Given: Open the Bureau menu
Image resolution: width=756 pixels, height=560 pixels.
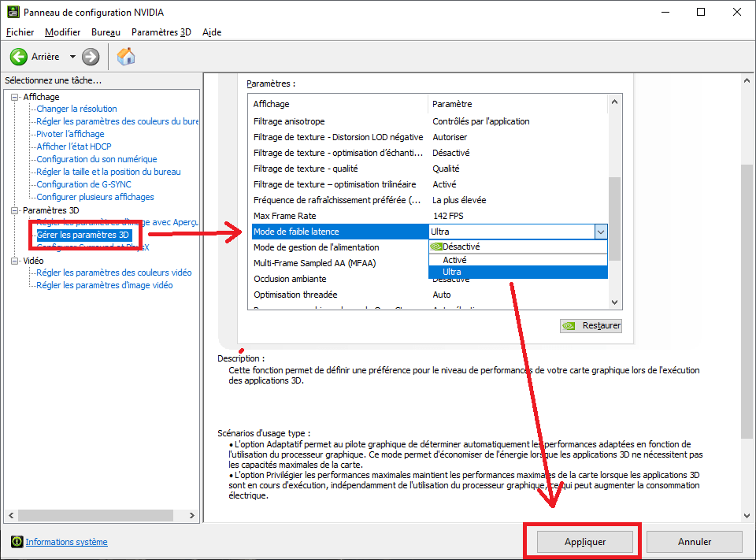Looking at the screenshot, I should [106, 32].
